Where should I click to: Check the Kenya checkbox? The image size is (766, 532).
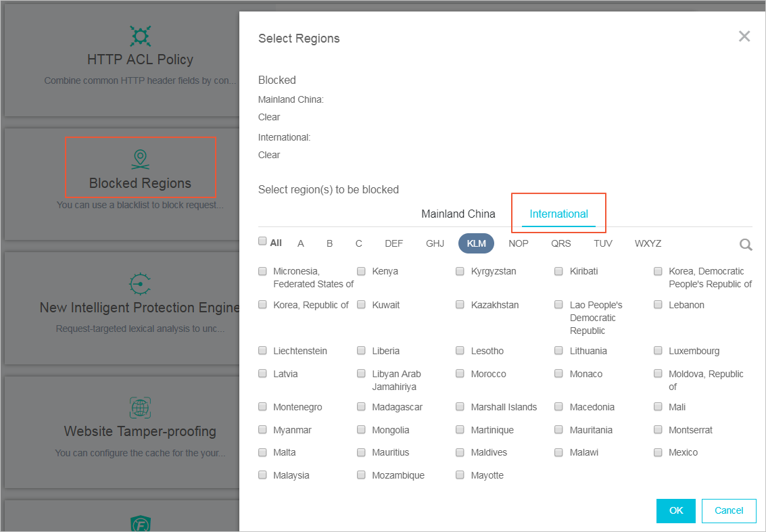click(362, 271)
